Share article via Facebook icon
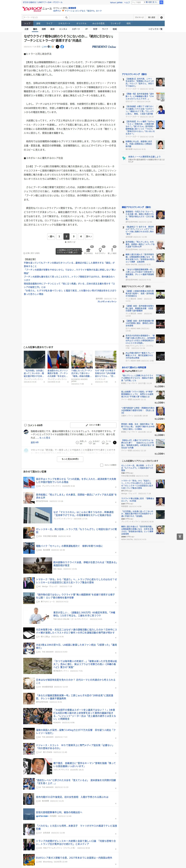Viewport: 186px width, 868px height. (62, 47)
